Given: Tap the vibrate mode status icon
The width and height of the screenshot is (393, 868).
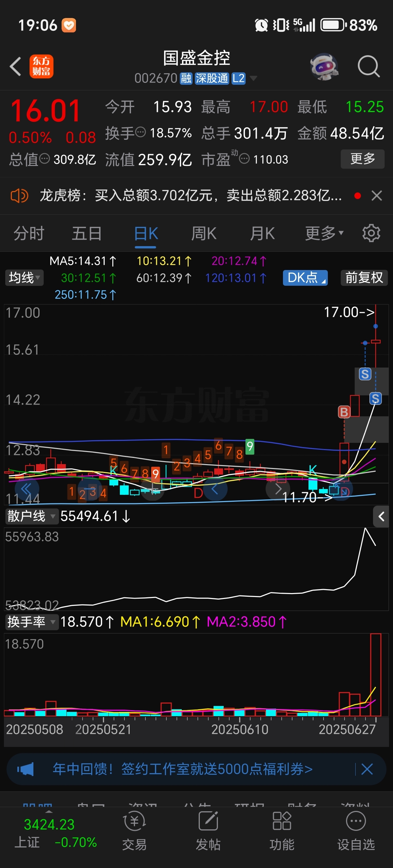Looking at the screenshot, I should [x=281, y=25].
